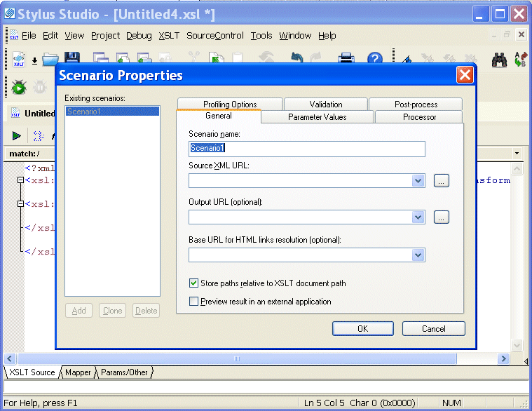Click the Print icon in toolbar

[x=347, y=60]
